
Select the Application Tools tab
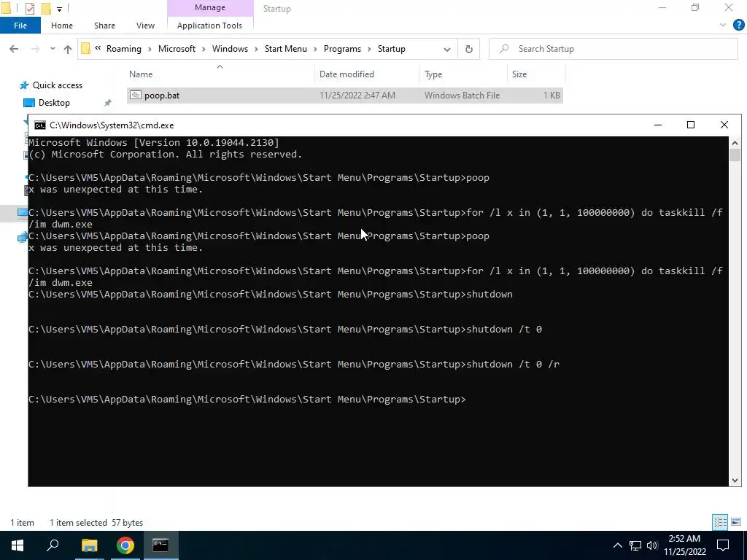pos(209,26)
